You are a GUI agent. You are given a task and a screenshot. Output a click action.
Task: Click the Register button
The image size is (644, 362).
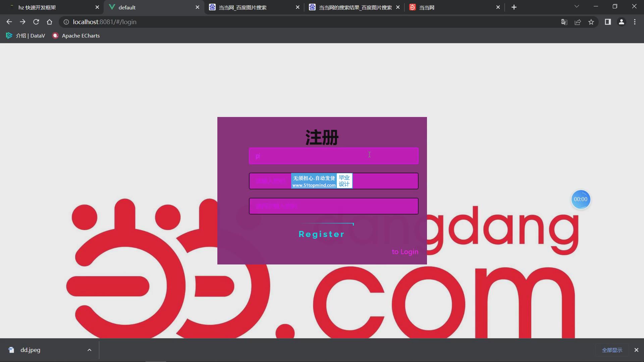[x=322, y=234]
